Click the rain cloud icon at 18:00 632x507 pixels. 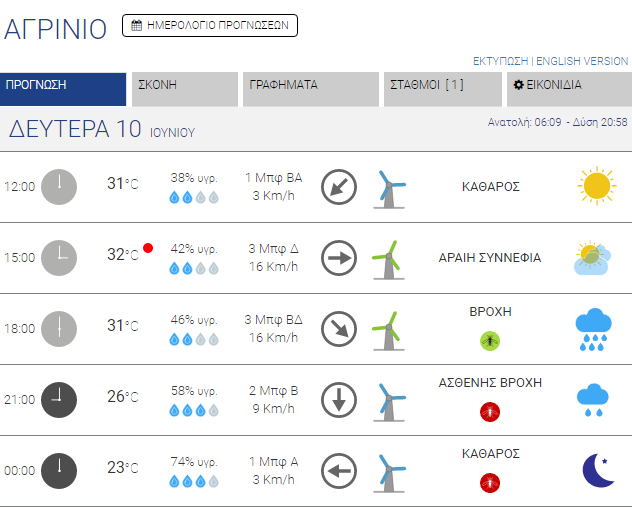click(594, 330)
